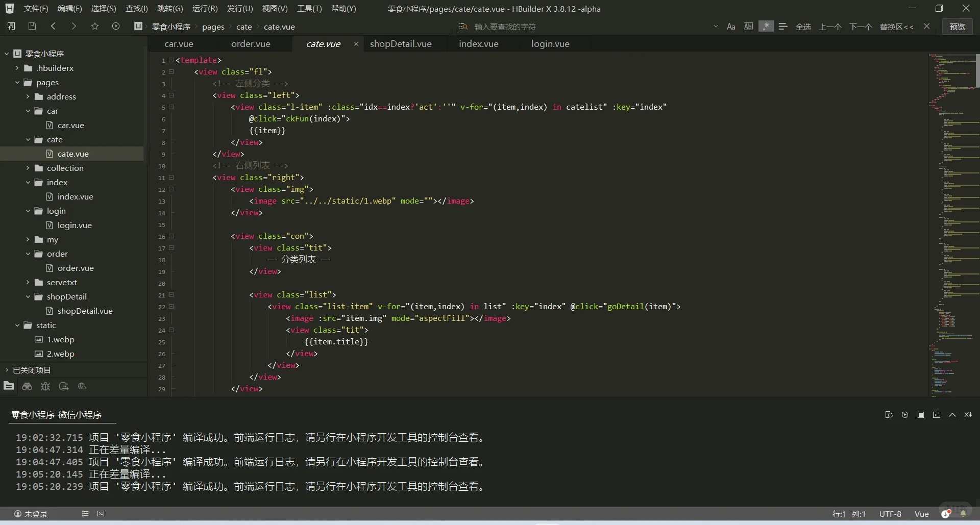The image size is (980, 525).
Task: Expand the .hbuilderx folder
Action: (x=17, y=68)
